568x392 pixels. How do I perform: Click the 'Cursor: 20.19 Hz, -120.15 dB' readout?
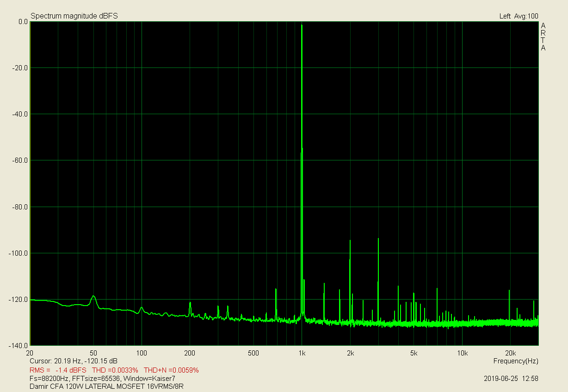point(74,361)
